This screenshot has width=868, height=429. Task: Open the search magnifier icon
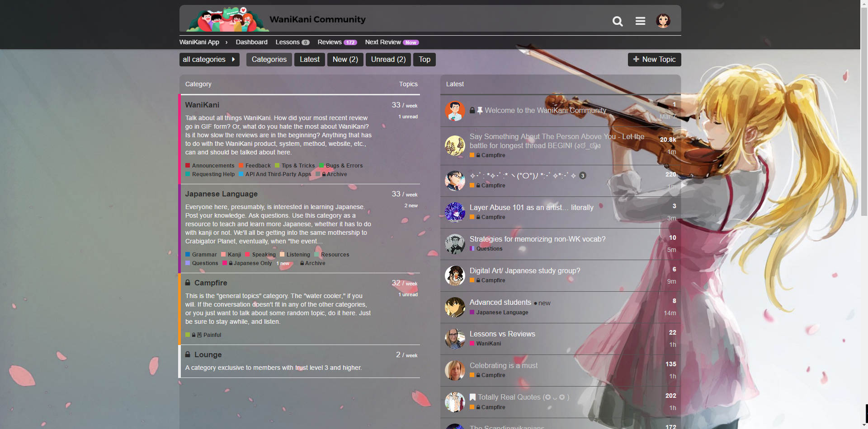pos(618,21)
